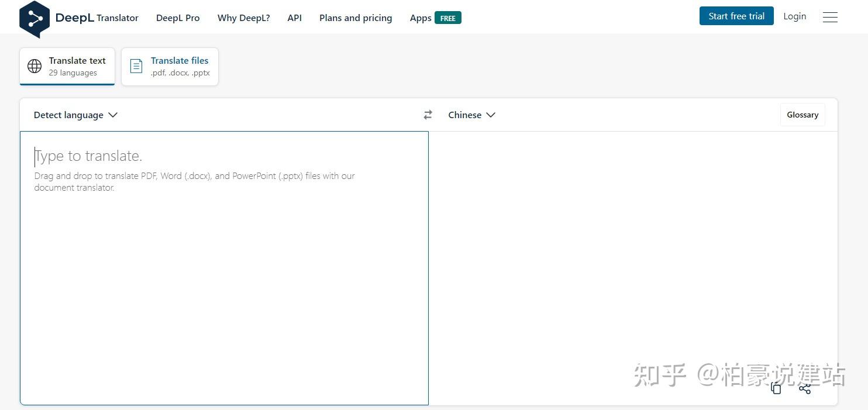Switch to the Translate files tab
868x410 pixels.
tap(170, 67)
